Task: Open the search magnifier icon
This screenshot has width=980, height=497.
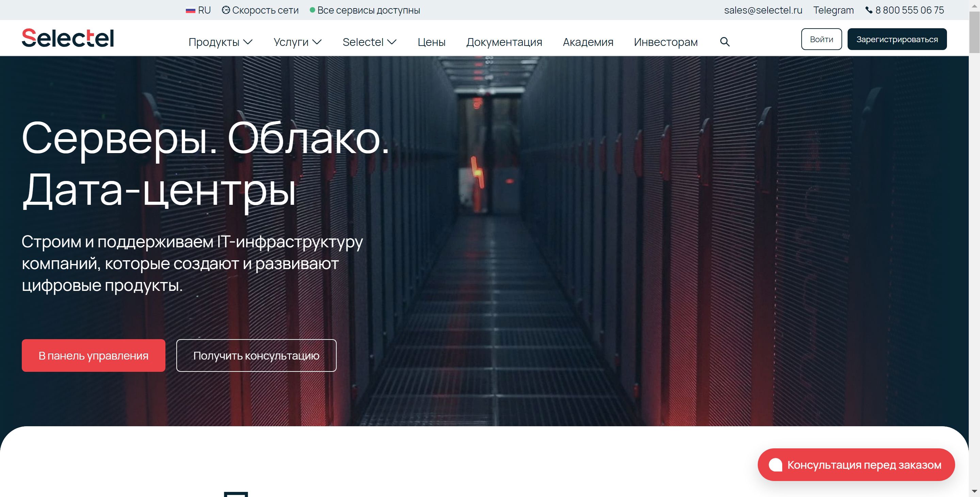Action: (x=725, y=42)
